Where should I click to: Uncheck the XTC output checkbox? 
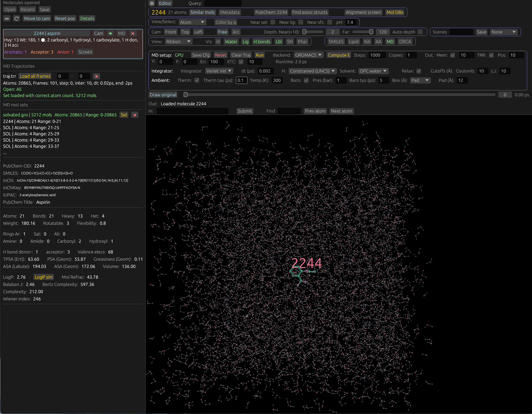point(241,62)
